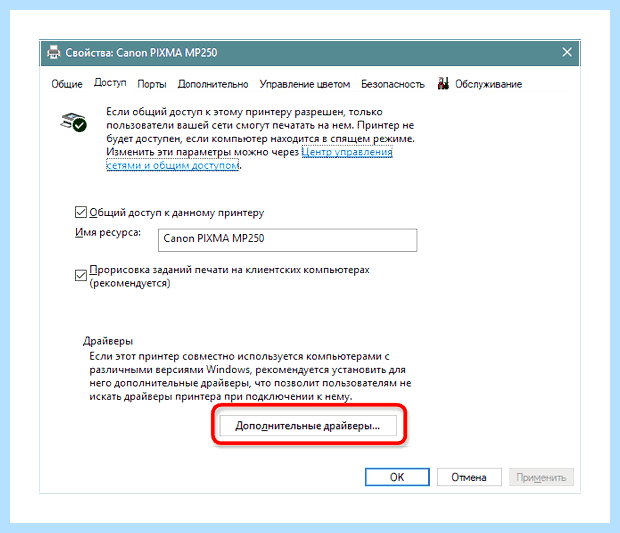
Task: Click the Отмена button
Action: pos(469,477)
